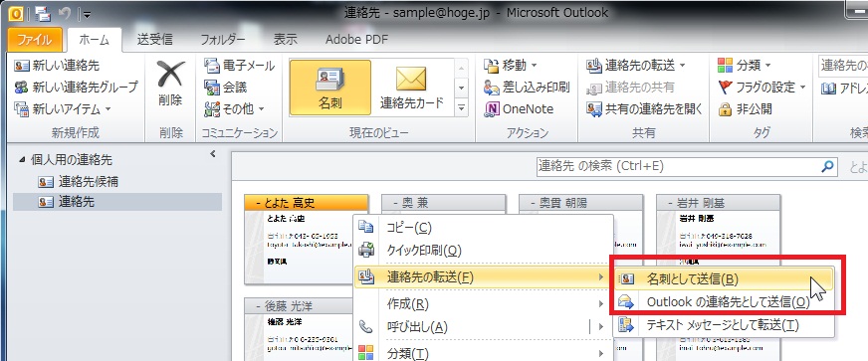Select the 奥貫 朝陽 business card

(581, 204)
